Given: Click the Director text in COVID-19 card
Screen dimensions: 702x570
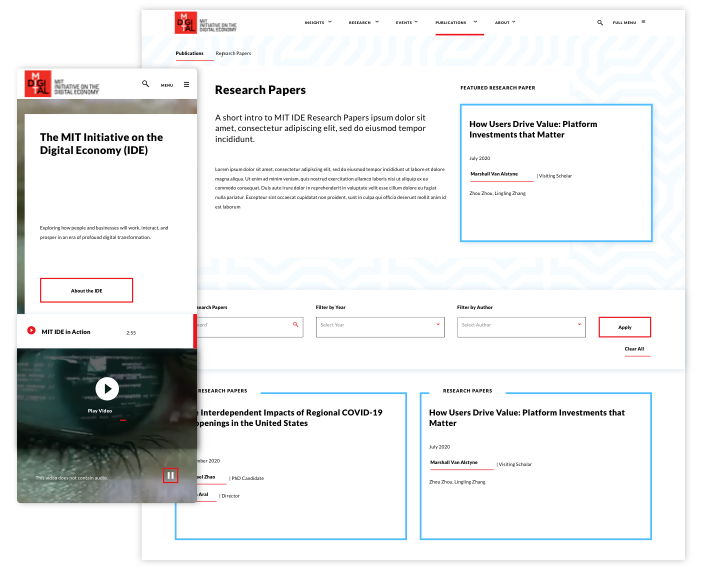Looking at the screenshot, I should [x=230, y=496].
